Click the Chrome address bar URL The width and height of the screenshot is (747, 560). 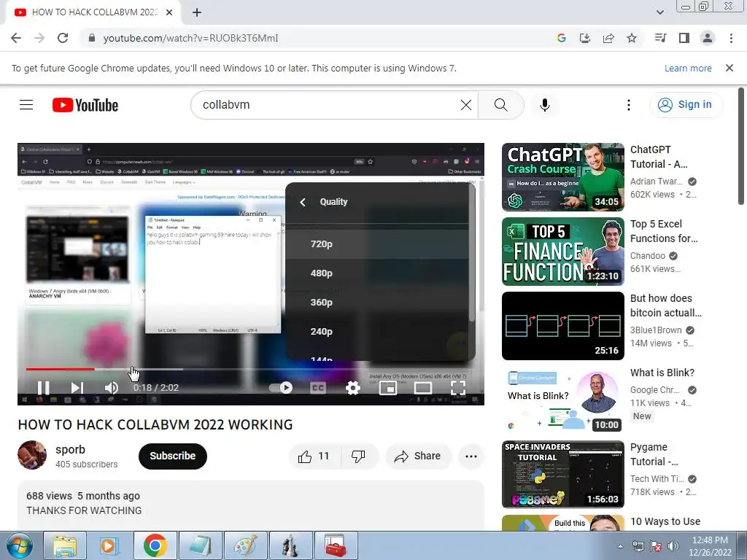[x=190, y=38]
